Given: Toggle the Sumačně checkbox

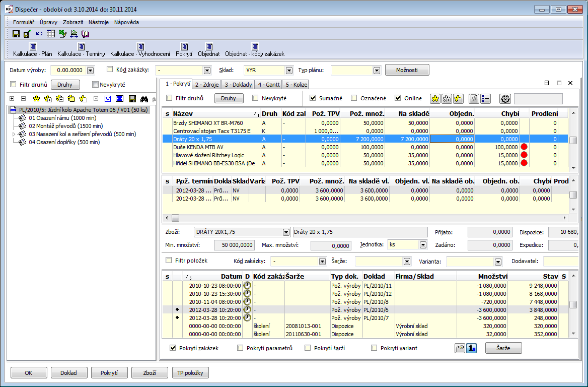Looking at the screenshot, I should (x=313, y=98).
